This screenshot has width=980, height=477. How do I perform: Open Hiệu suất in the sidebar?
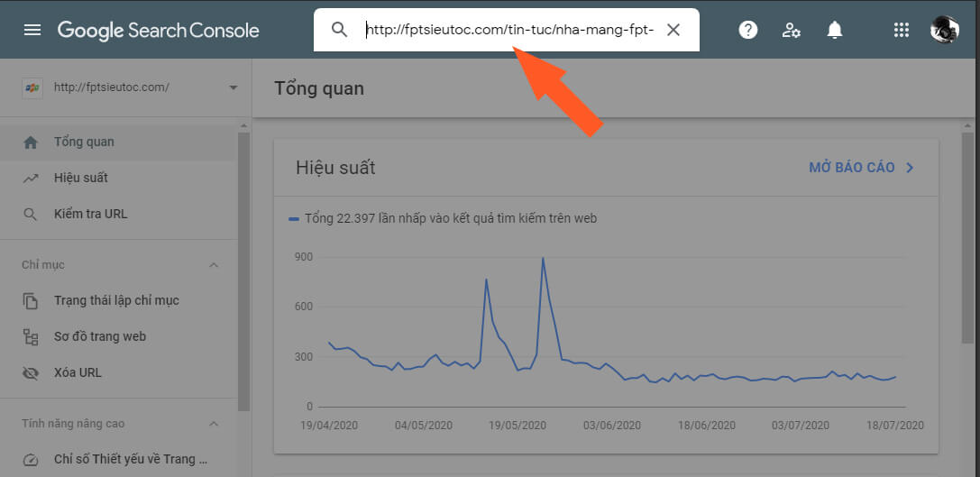click(119, 179)
